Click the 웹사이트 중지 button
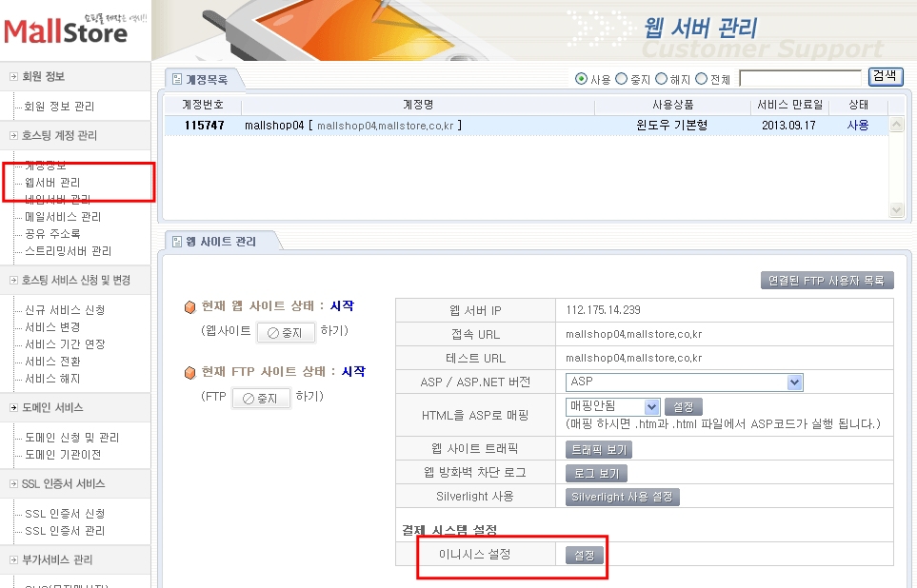917x588 pixels. 286,333
